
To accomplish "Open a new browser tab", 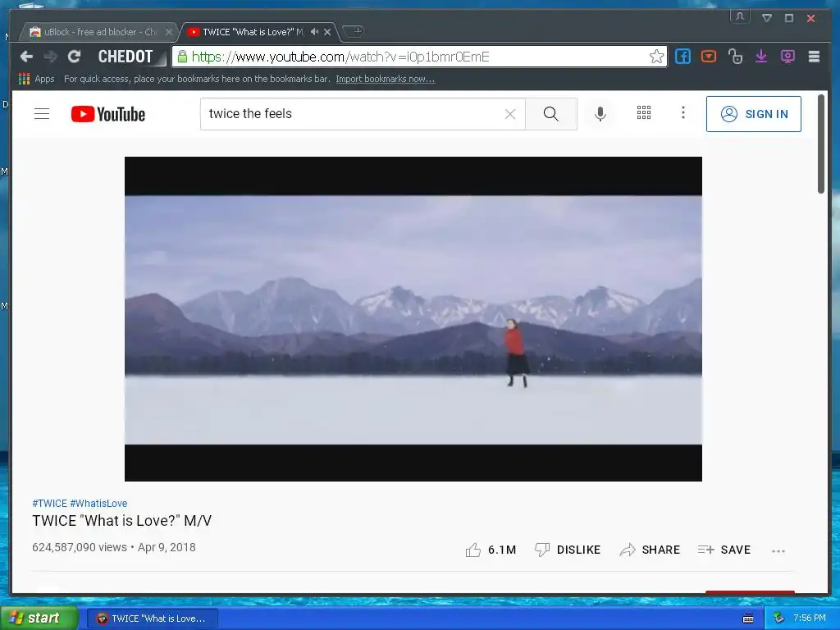I will point(354,32).
